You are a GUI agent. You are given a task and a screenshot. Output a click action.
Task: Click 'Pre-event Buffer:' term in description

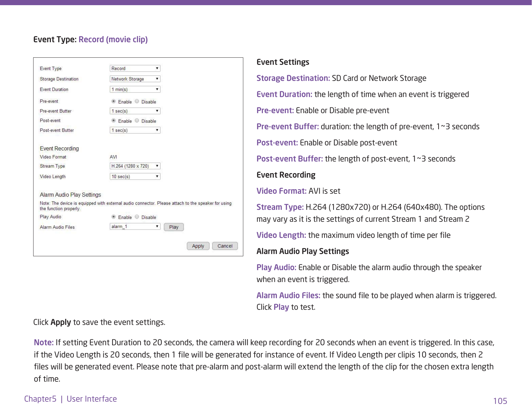tap(288, 127)
